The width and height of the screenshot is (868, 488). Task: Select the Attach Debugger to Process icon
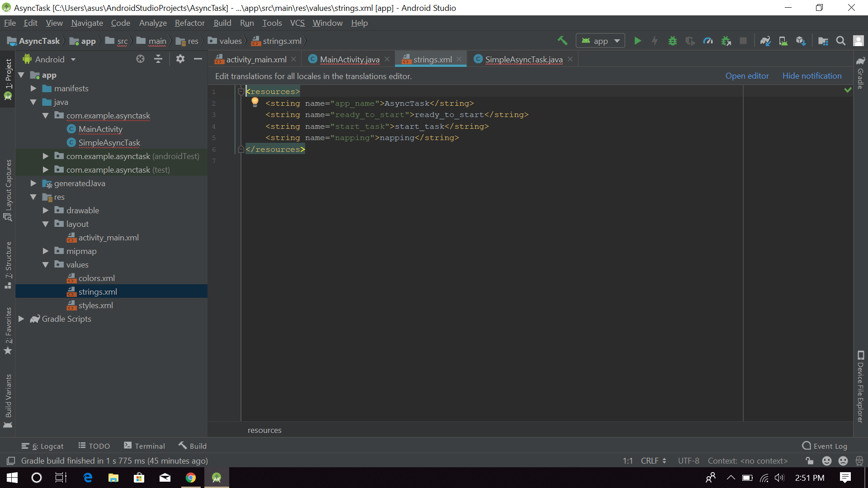726,41
